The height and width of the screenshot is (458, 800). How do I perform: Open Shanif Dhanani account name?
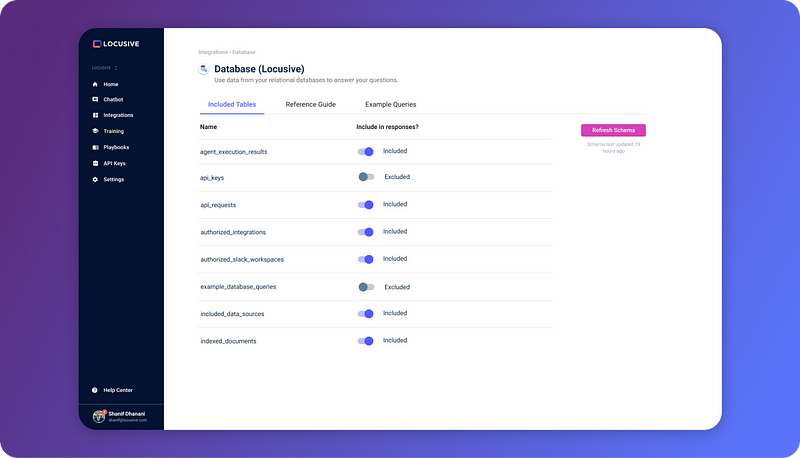click(127, 414)
